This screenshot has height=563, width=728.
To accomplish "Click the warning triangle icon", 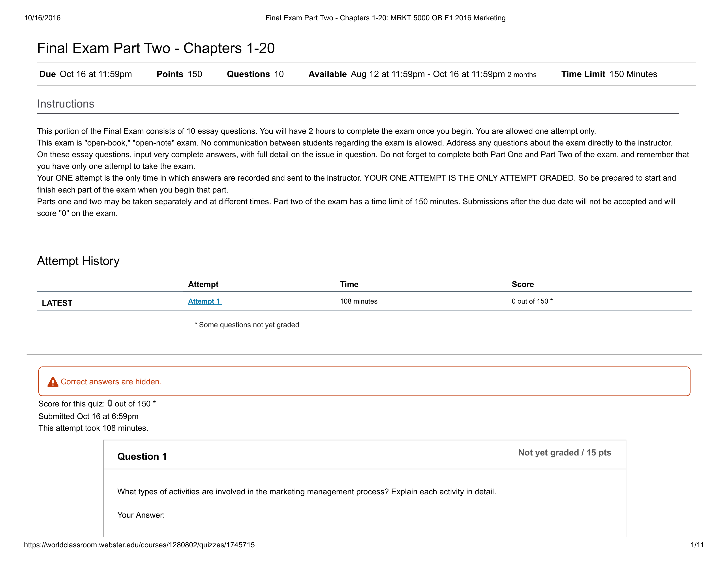I will point(53,382).
